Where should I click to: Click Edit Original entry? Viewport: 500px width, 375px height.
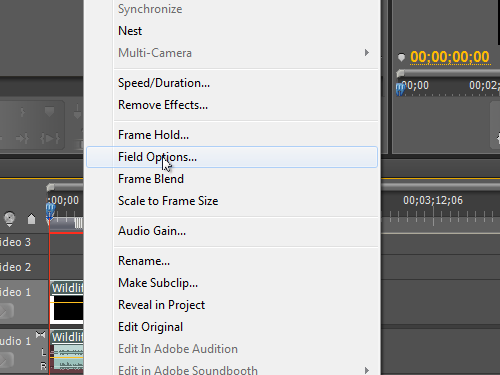click(150, 327)
